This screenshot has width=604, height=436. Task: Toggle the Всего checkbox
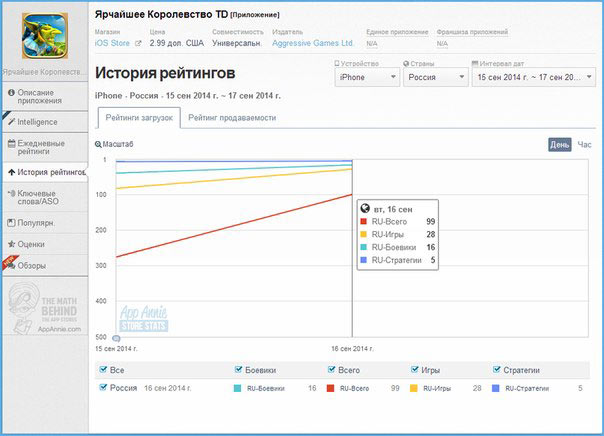point(331,369)
